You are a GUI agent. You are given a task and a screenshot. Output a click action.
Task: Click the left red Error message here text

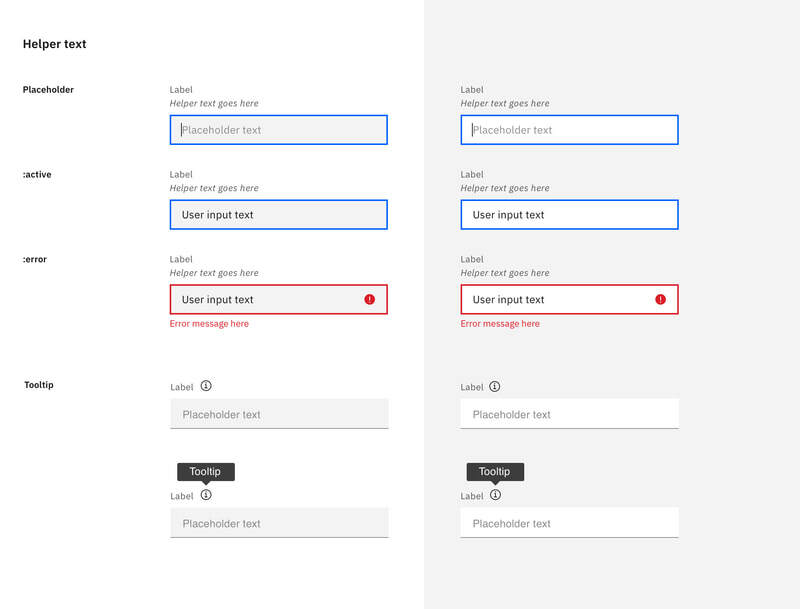tap(209, 323)
